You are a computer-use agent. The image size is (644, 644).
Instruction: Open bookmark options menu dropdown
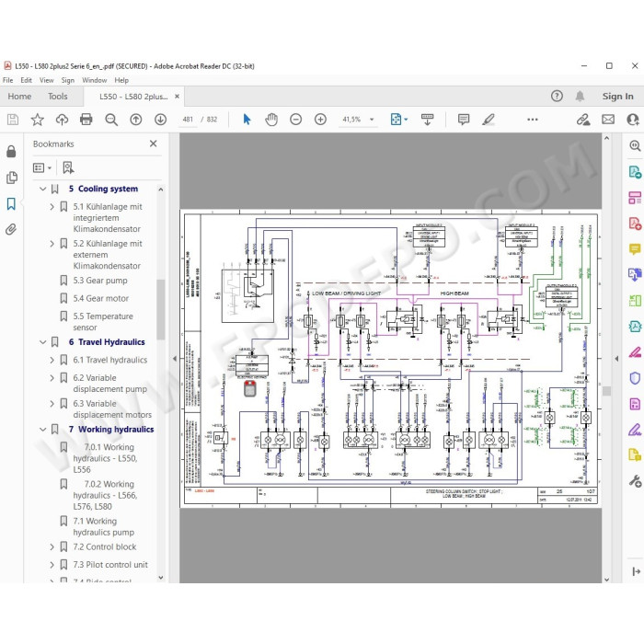click(x=42, y=167)
